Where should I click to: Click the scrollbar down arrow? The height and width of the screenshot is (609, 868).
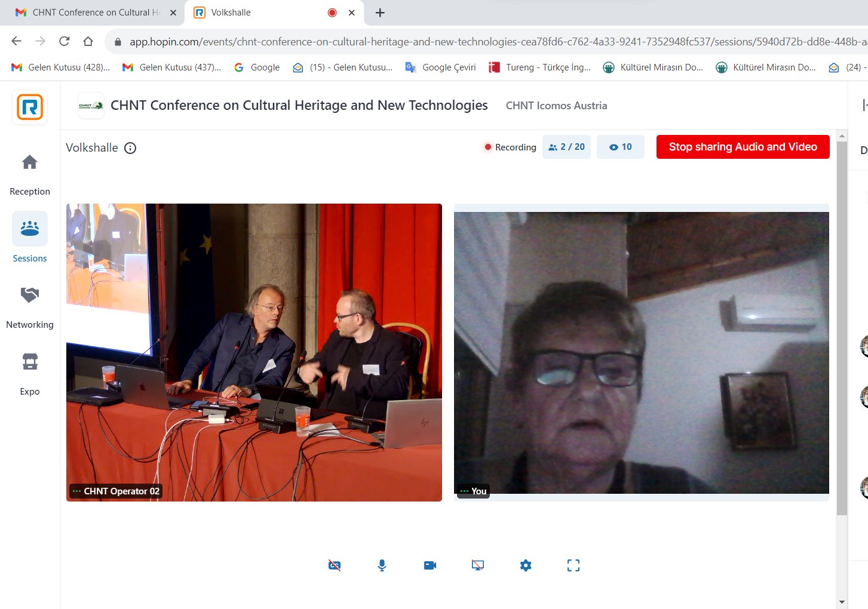coord(842,602)
